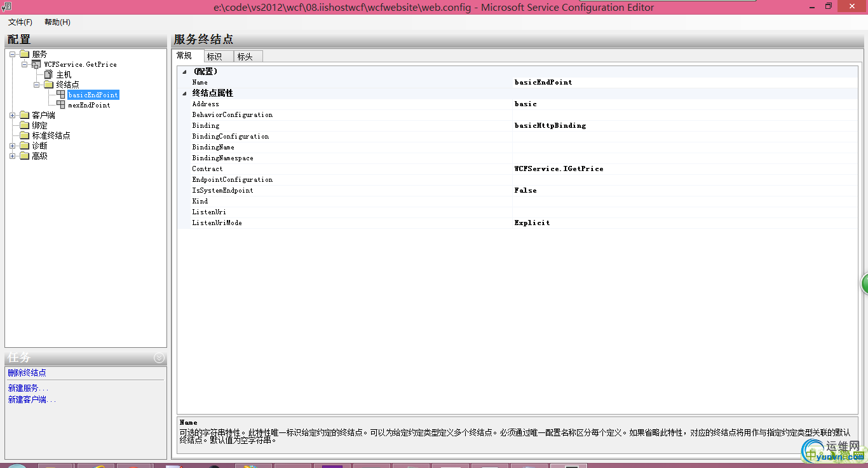The image size is (868, 468).
Task: Click the 诊断 folder icon
Action: 25,146
